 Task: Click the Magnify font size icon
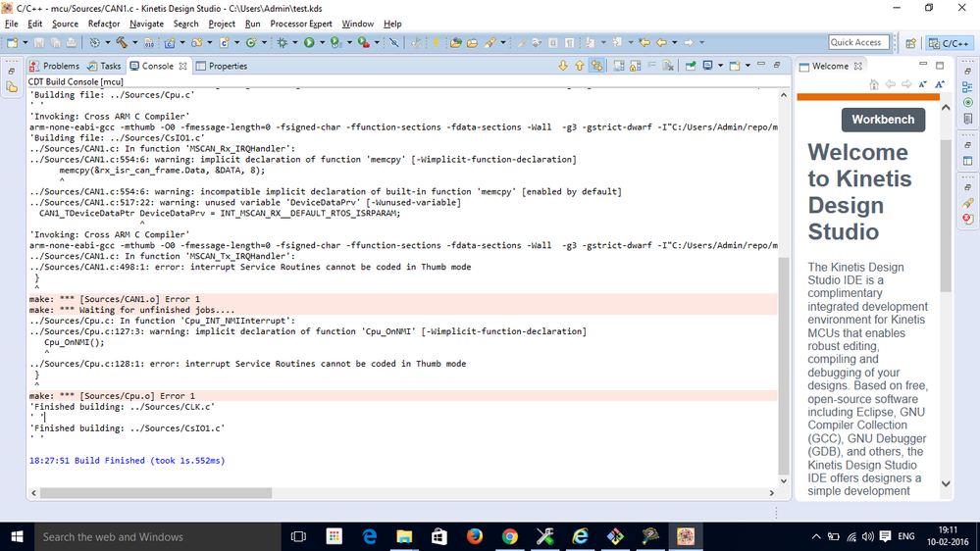(x=940, y=84)
